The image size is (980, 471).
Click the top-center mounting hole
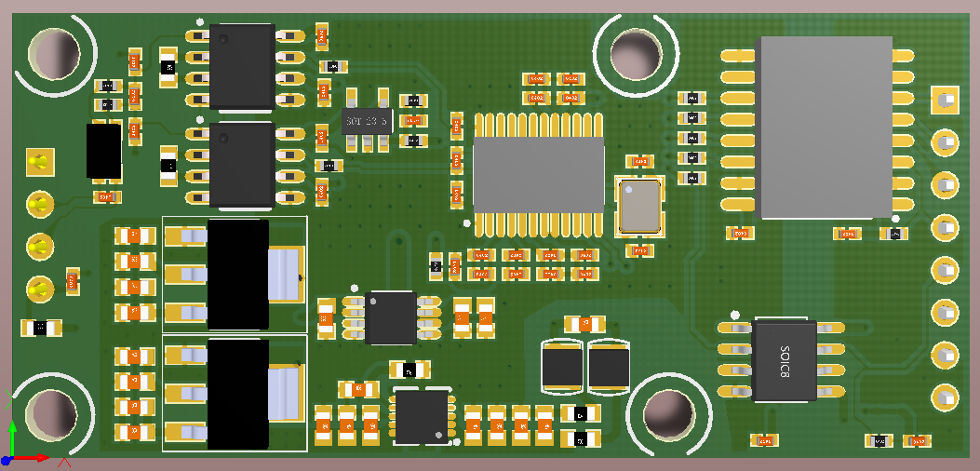point(636,52)
